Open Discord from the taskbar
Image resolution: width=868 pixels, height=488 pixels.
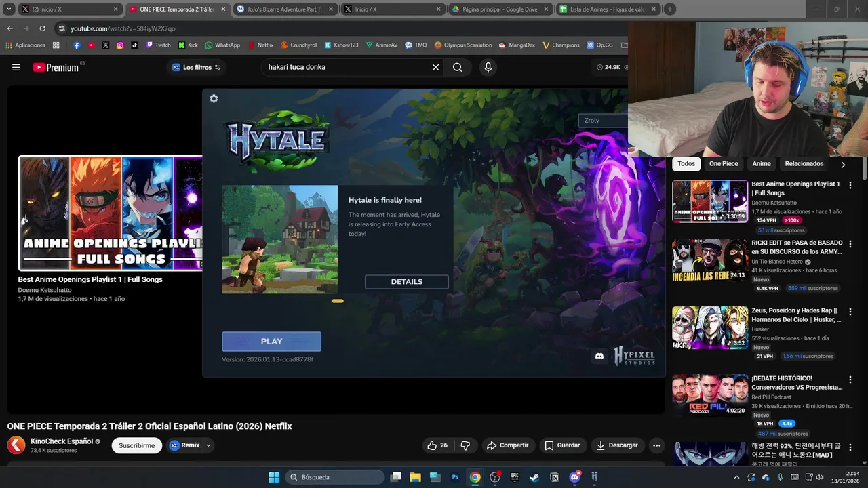tap(575, 477)
